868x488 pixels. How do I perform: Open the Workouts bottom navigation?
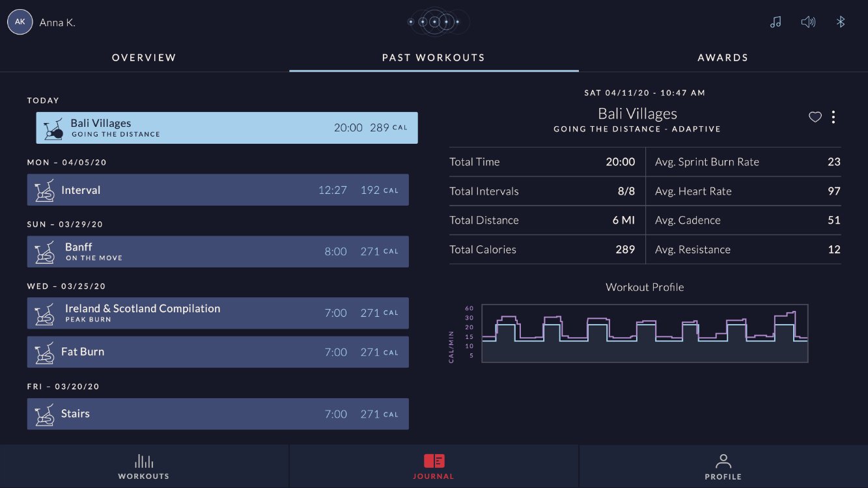pyautogui.click(x=144, y=467)
